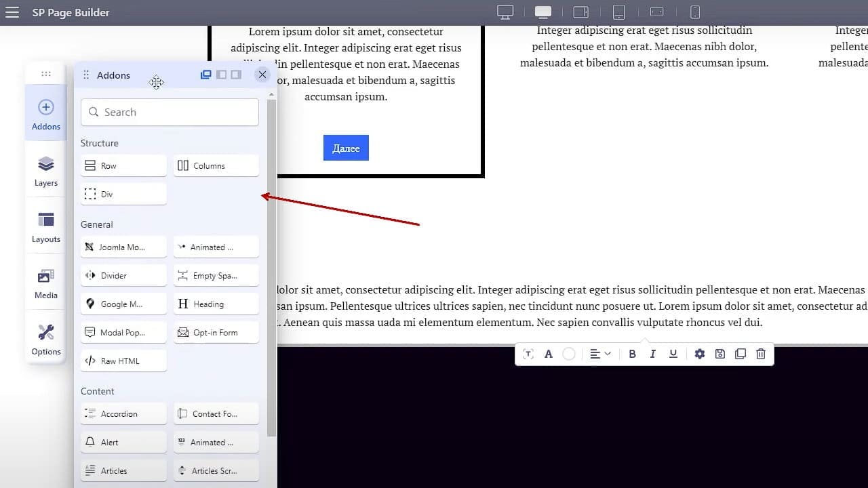Save addon with the disk icon
This screenshot has width=868, height=488.
pyautogui.click(x=720, y=354)
